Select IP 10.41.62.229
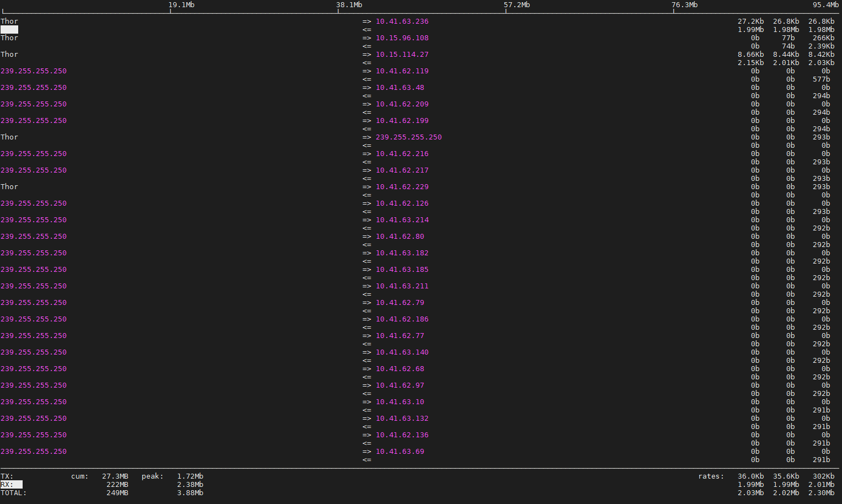This screenshot has height=504, width=842. pos(402,187)
